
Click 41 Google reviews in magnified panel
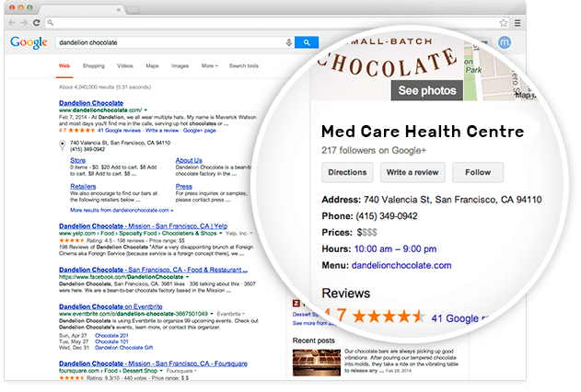(x=460, y=318)
